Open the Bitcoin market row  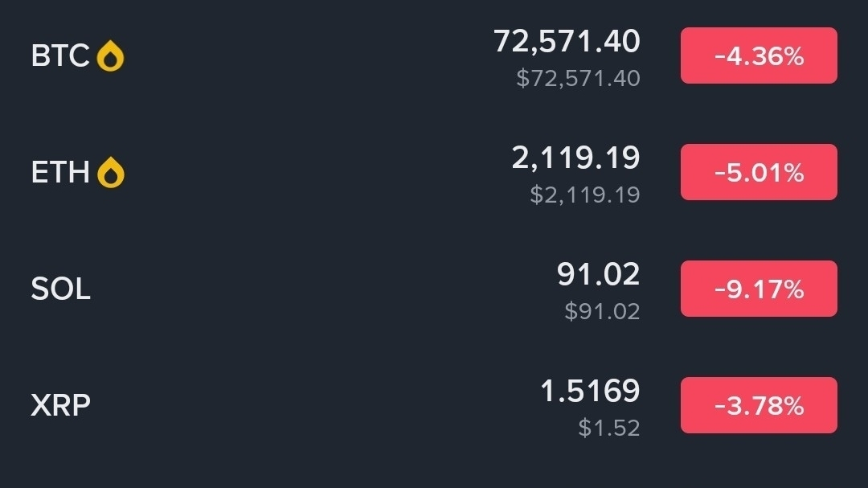321,56
